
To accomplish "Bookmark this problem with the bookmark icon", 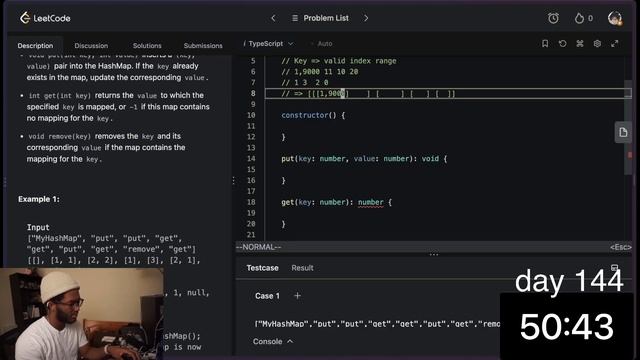I will (x=545, y=43).
